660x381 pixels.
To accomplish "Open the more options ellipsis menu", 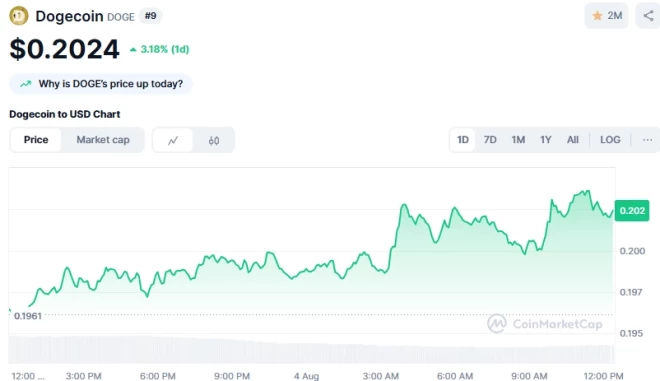I will (x=647, y=140).
